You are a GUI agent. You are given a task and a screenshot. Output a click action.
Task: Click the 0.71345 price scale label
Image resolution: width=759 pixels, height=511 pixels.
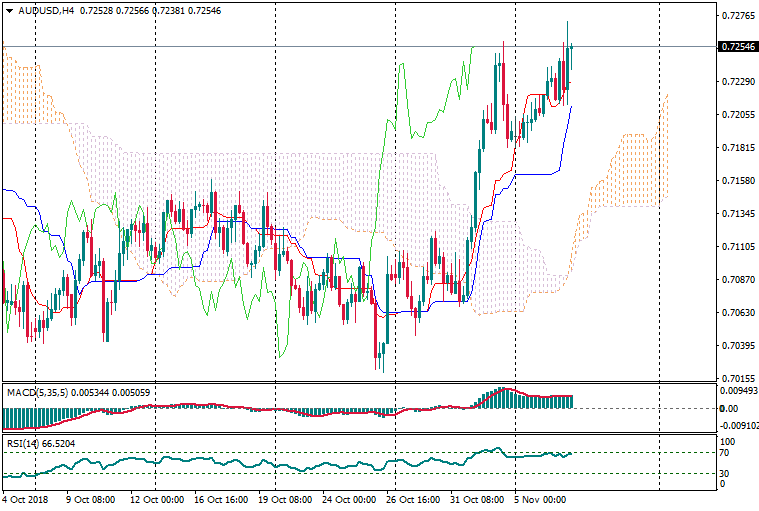pos(736,213)
